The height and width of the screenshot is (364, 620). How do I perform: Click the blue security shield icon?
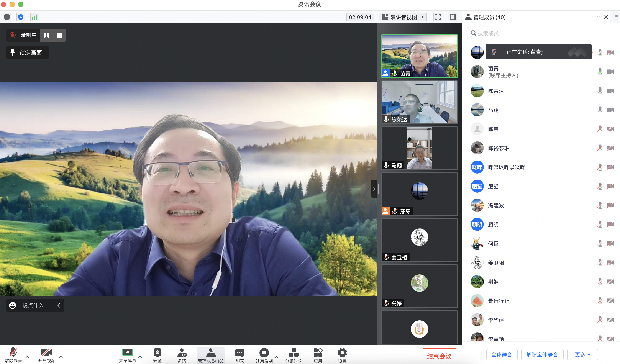21,17
